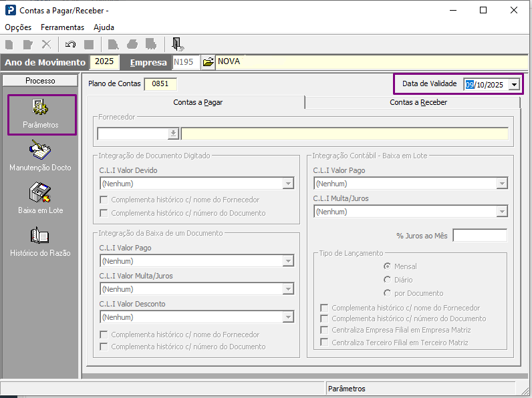This screenshot has width=532, height=398.
Task: Expand the C.L.I Valor Desconto dropdown
Action: [288, 317]
